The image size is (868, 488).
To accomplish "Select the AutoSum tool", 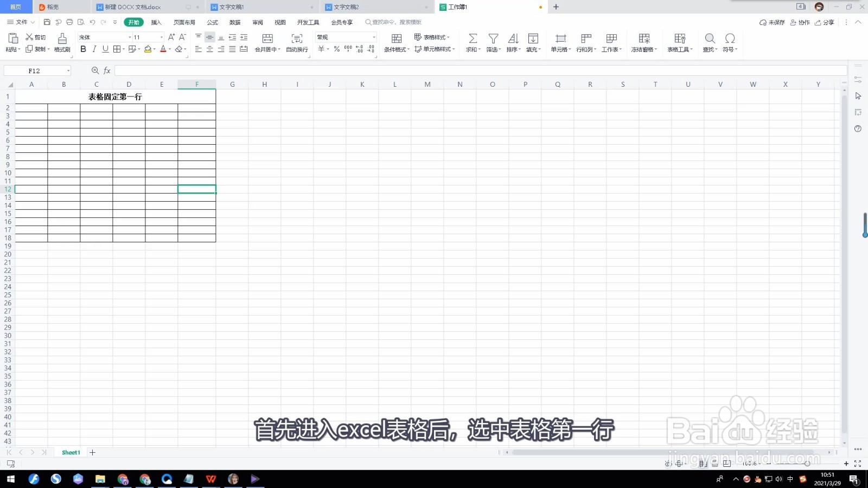I will coord(472,42).
